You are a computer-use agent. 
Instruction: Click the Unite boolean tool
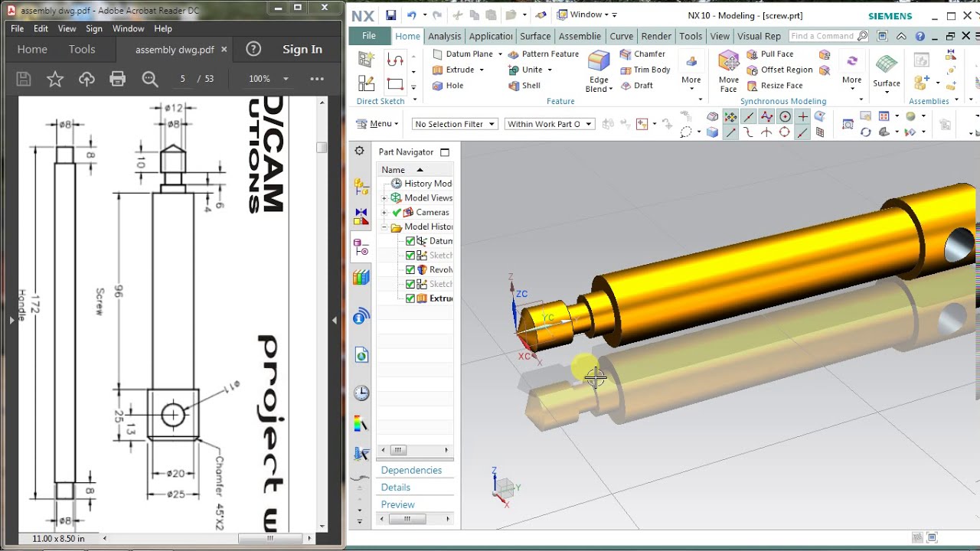click(526, 70)
